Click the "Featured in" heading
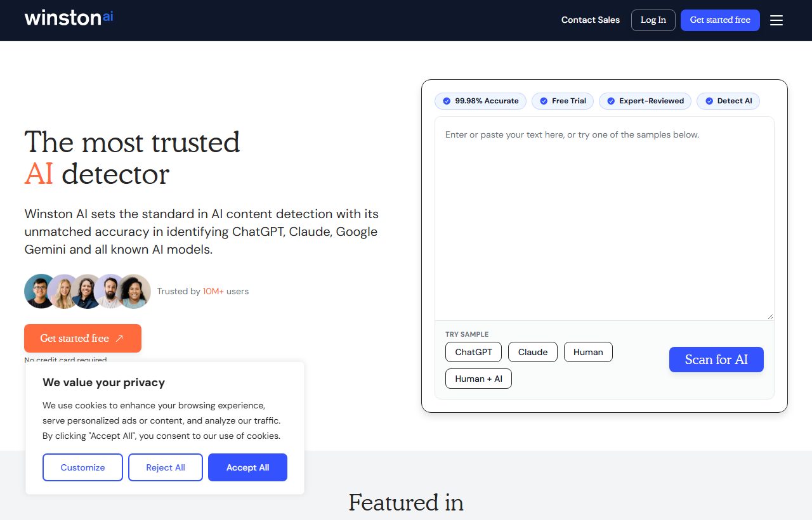This screenshot has width=812, height=520. [x=406, y=502]
